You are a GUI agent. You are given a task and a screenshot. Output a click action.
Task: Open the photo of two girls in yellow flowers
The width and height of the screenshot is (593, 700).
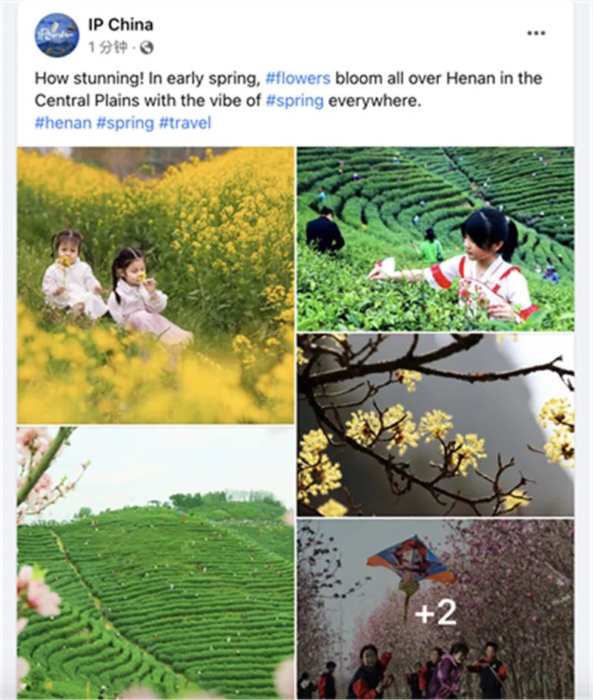point(156,285)
